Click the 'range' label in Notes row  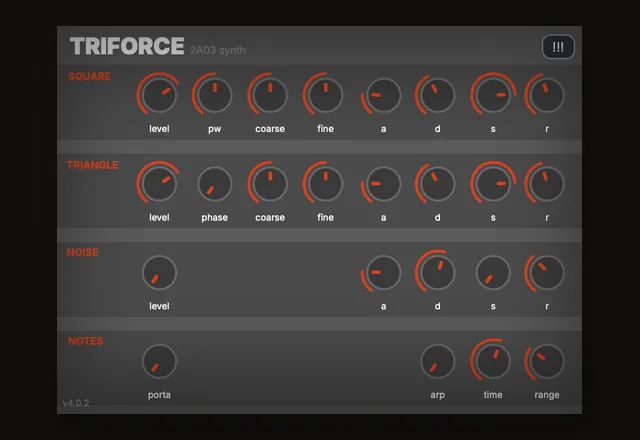pyautogui.click(x=547, y=395)
